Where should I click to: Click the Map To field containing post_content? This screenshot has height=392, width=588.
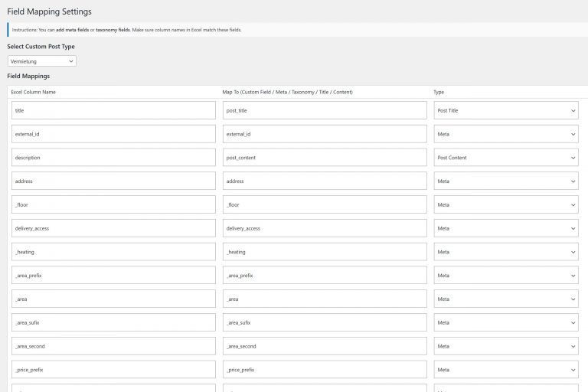325,158
